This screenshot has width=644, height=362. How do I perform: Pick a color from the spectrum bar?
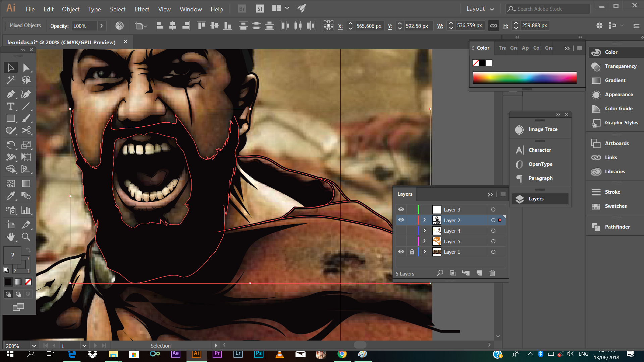525,78
